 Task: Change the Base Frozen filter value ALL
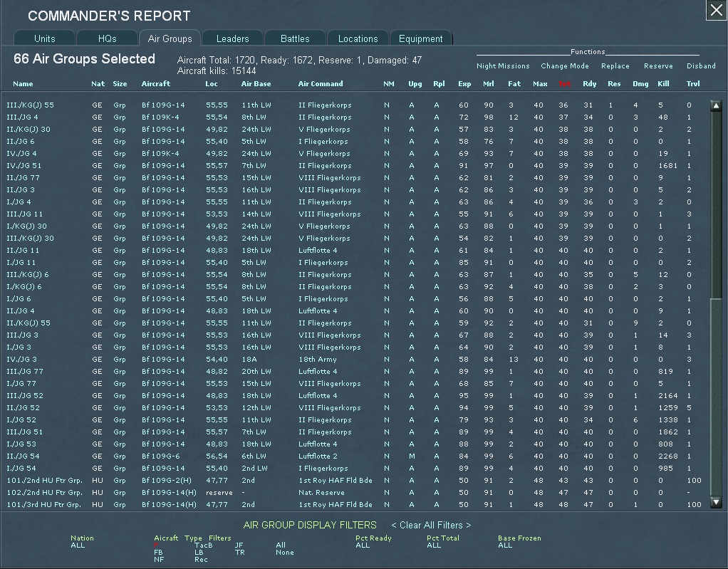[505, 545]
